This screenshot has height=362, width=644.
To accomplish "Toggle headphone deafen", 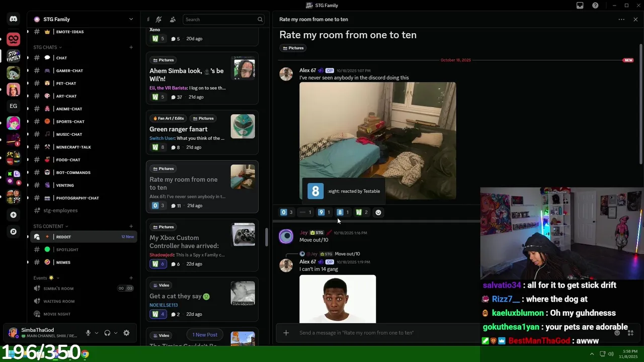I will pos(107,333).
